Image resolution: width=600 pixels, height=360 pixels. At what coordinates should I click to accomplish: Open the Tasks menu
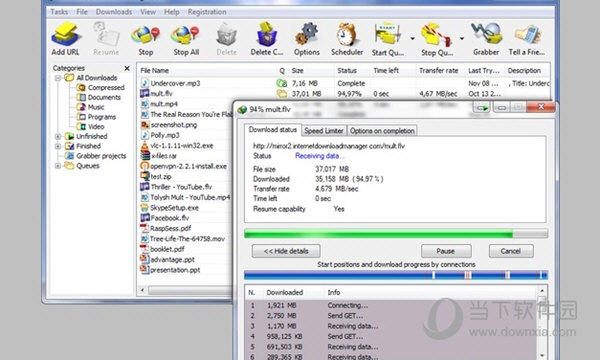(59, 12)
